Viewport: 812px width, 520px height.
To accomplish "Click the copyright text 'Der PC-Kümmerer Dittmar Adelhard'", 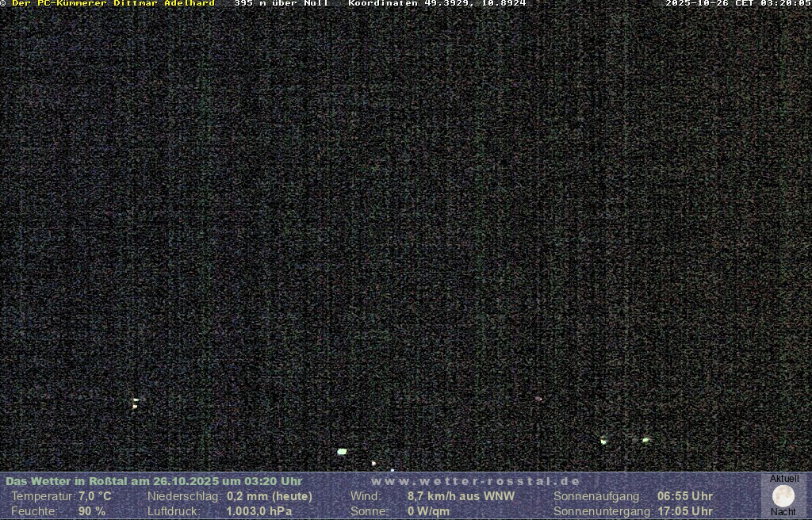I will tap(113, 4).
